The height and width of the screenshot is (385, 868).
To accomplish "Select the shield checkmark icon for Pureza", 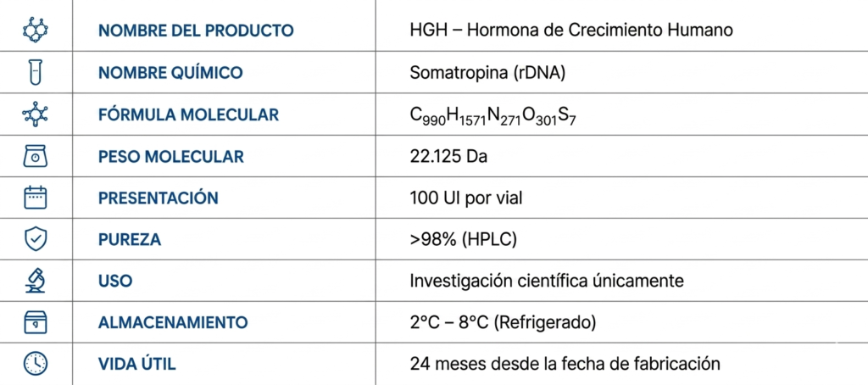I will [x=36, y=239].
